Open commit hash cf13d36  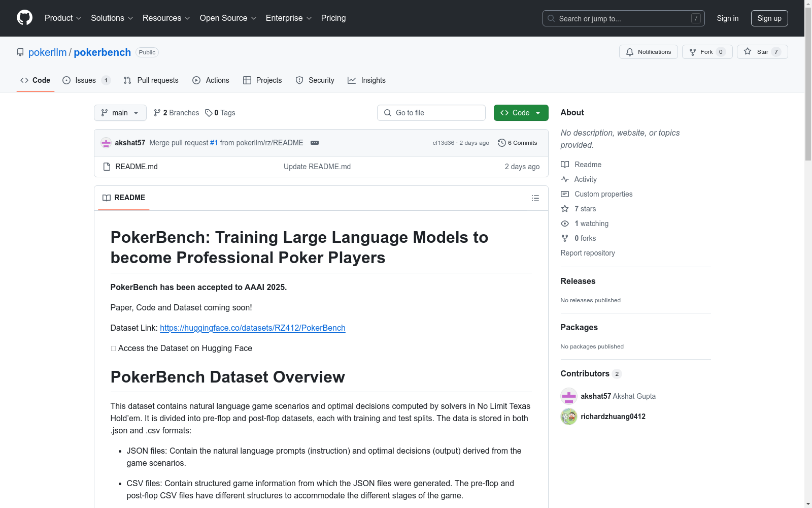tap(443, 143)
